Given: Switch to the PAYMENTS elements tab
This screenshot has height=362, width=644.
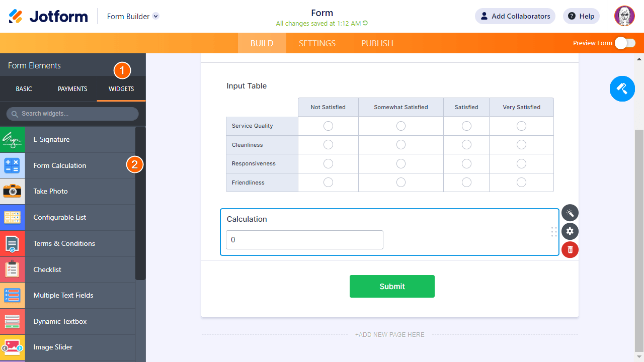Looking at the screenshot, I should (x=72, y=89).
